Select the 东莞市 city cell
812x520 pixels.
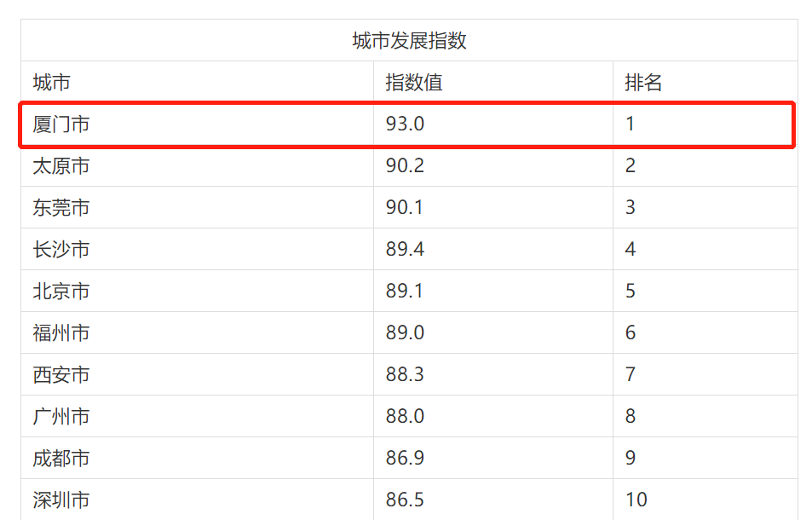click(61, 208)
